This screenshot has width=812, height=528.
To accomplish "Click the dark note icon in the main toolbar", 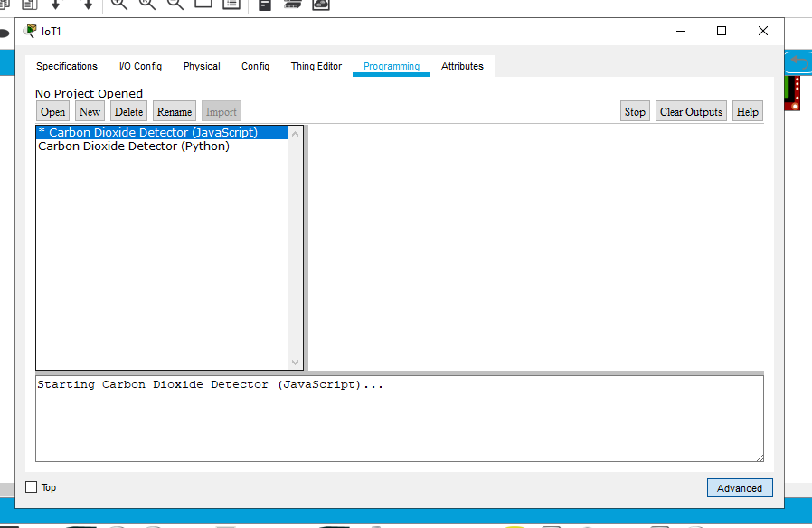I will pyautogui.click(x=265, y=5).
